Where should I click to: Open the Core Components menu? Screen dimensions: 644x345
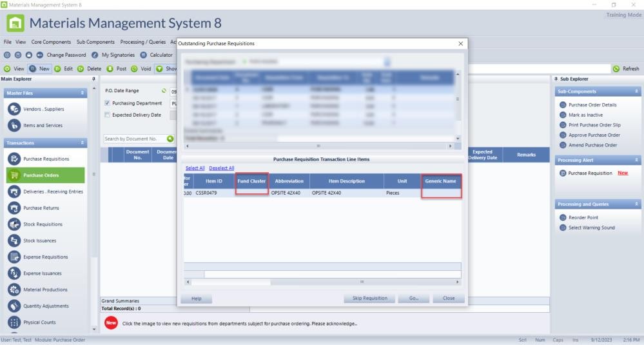coord(51,42)
